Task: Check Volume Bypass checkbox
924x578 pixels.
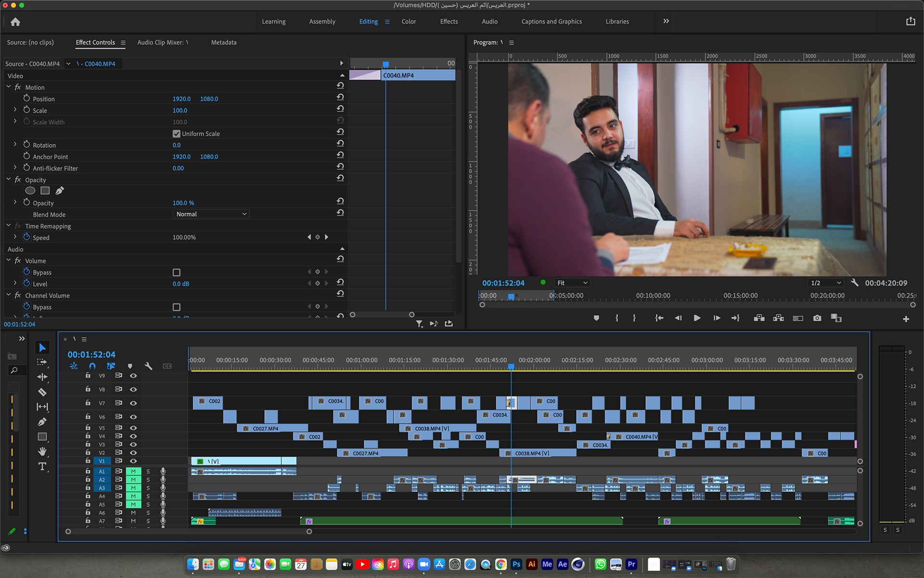Action: coord(177,273)
